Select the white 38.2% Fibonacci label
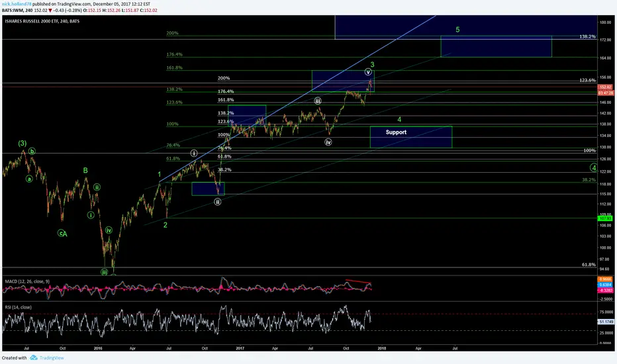Viewport: 617px width, 364px height. coord(224,169)
